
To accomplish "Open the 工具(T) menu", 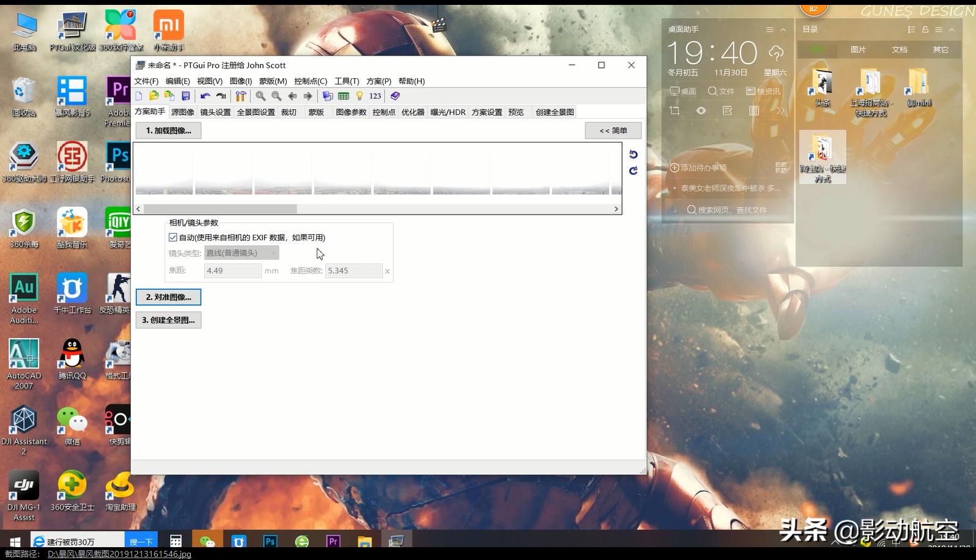I will 347,81.
